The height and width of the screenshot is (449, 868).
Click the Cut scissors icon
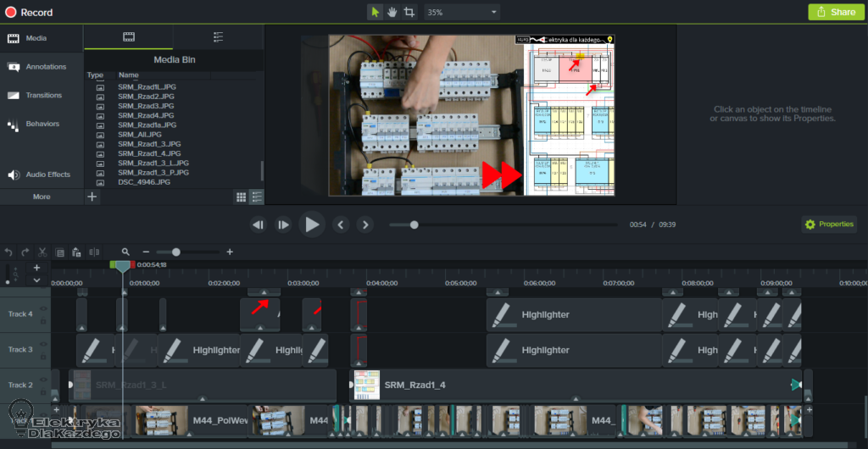pyautogui.click(x=42, y=252)
